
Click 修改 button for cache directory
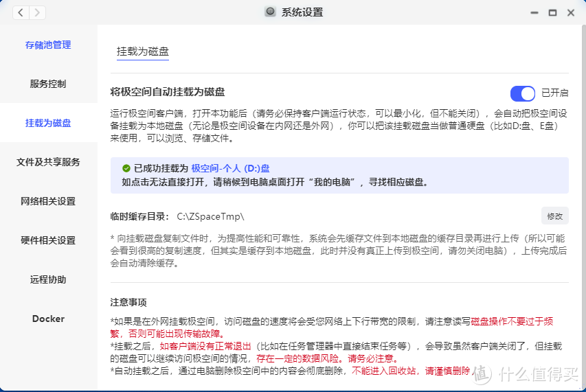point(554,216)
